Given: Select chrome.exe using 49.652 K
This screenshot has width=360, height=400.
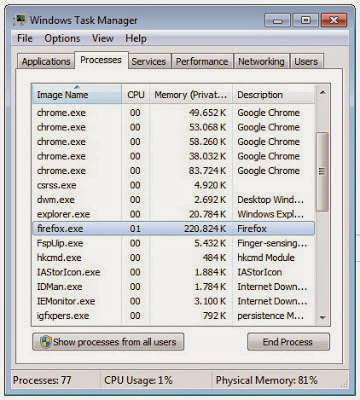Looking at the screenshot, I should tap(173, 113).
